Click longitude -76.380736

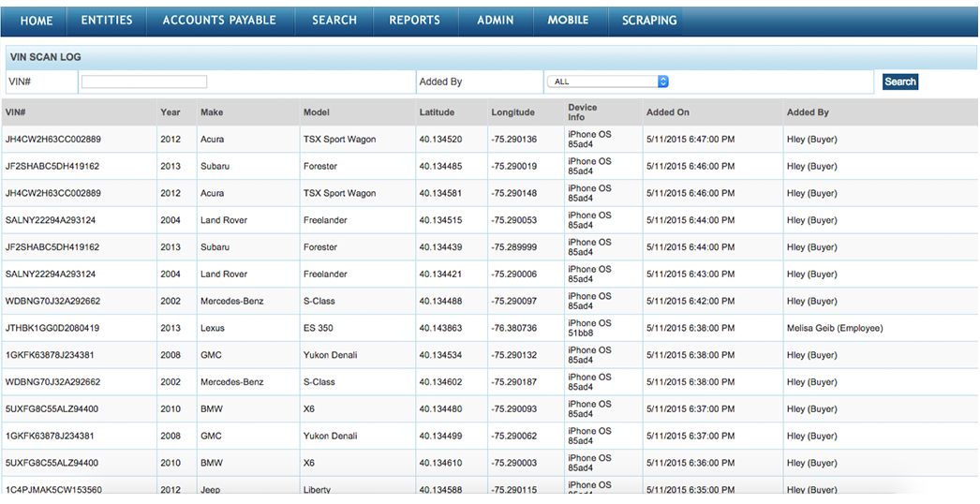(513, 328)
